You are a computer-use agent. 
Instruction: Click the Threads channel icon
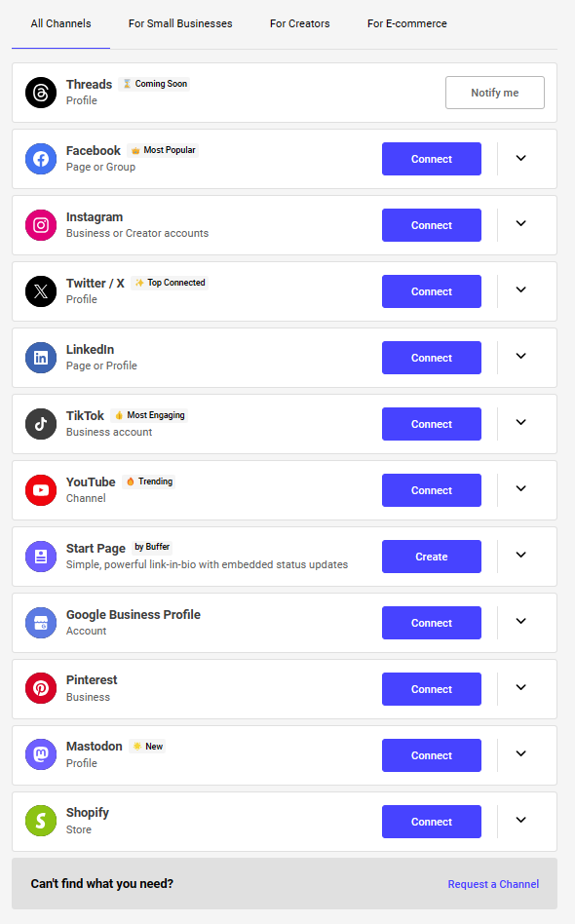[x=41, y=93]
